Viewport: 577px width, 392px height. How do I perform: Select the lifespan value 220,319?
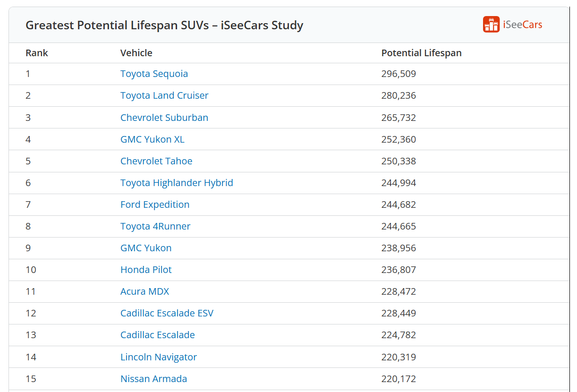click(x=399, y=357)
